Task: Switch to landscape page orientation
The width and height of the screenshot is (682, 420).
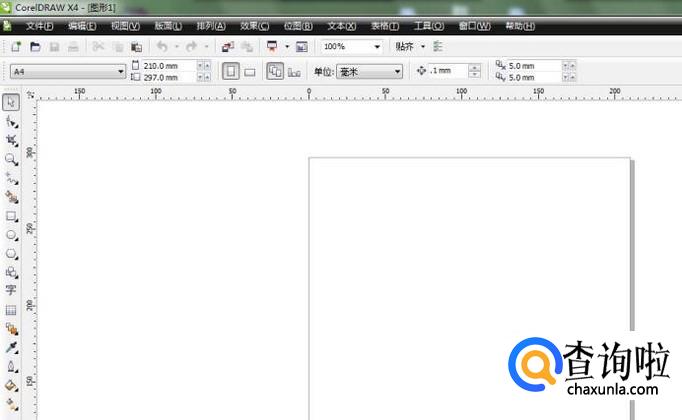Action: [250, 71]
